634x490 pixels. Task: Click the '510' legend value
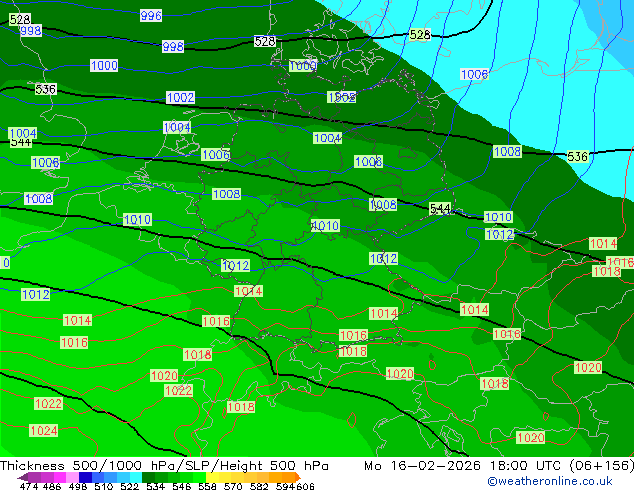pyautogui.click(x=104, y=486)
